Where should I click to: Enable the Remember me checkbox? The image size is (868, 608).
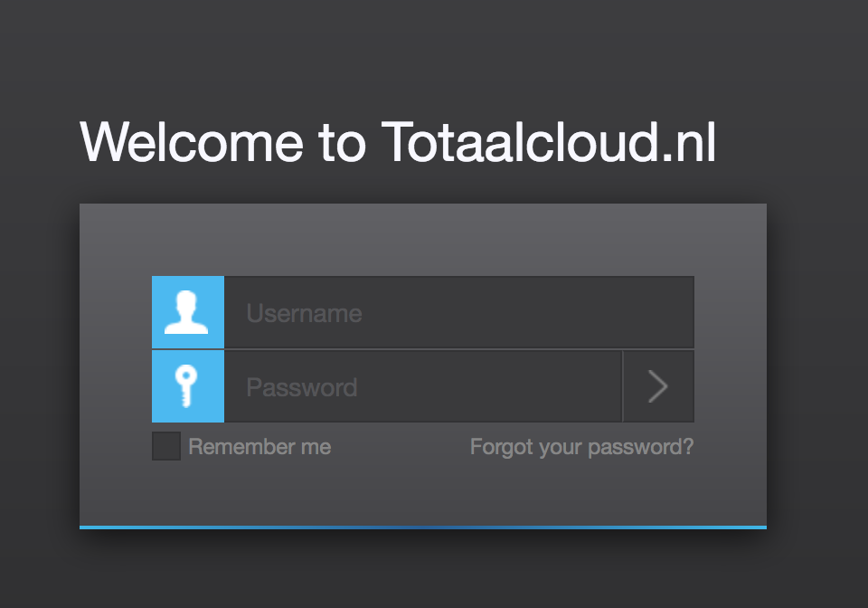[x=166, y=446]
